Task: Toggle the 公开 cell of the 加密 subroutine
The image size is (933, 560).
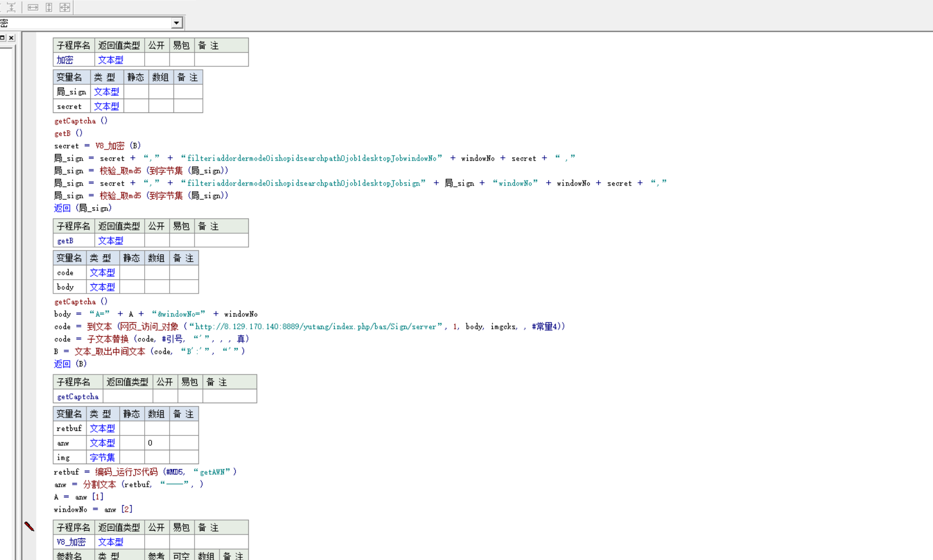Action: (157, 60)
